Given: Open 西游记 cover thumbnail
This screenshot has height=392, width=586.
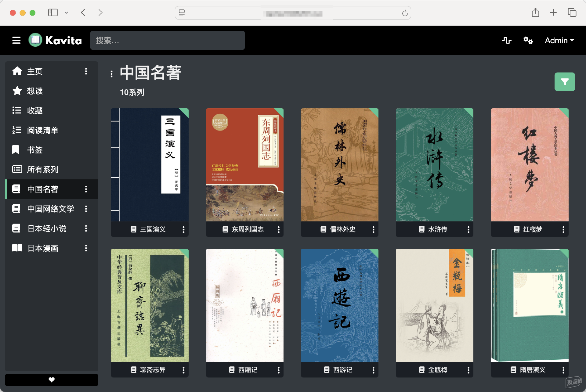Looking at the screenshot, I should coord(340,305).
